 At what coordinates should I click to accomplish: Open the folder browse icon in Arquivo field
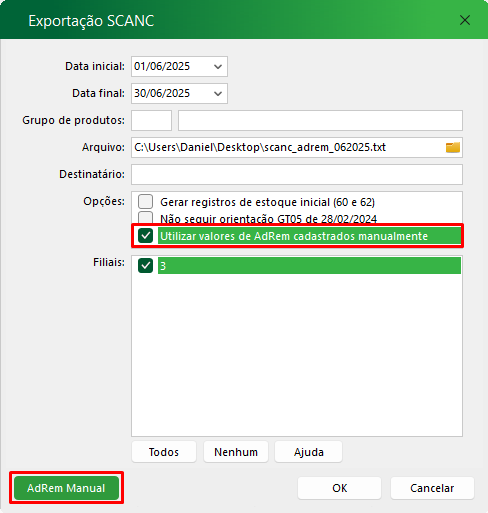453,147
